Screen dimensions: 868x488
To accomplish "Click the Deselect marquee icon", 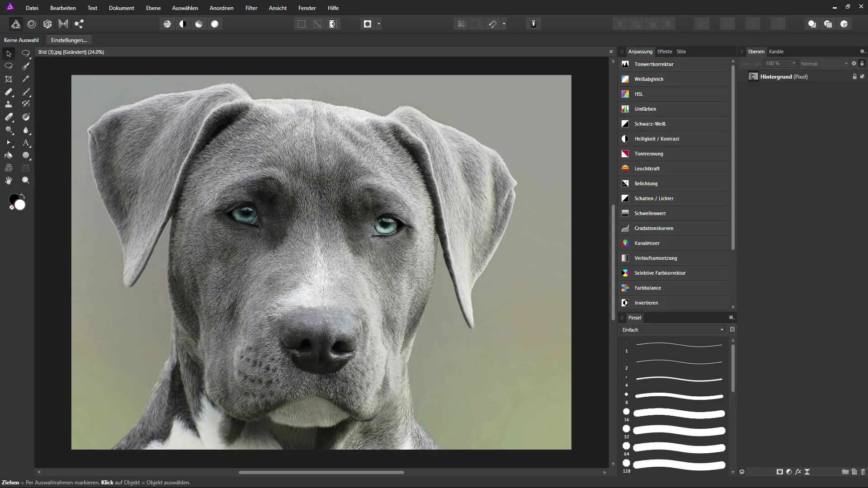I will tap(317, 24).
